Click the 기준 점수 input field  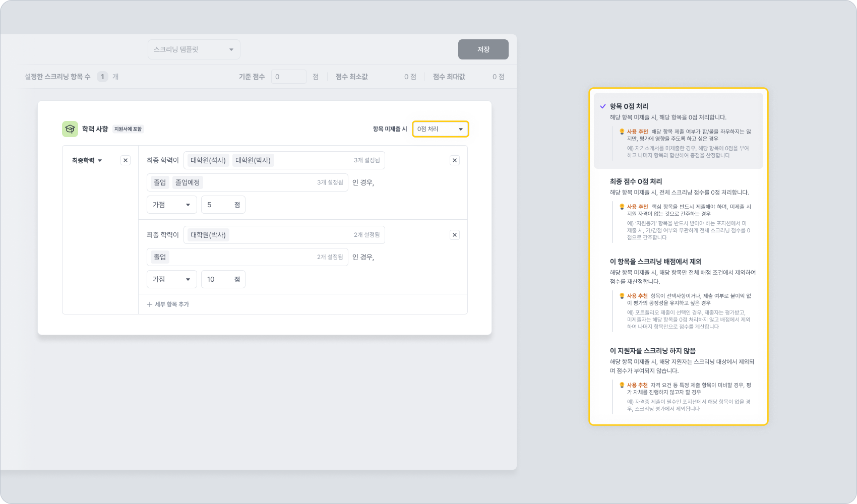(288, 77)
